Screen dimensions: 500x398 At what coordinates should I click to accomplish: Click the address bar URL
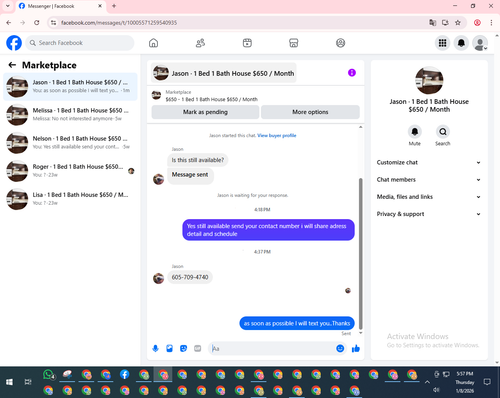tap(119, 23)
